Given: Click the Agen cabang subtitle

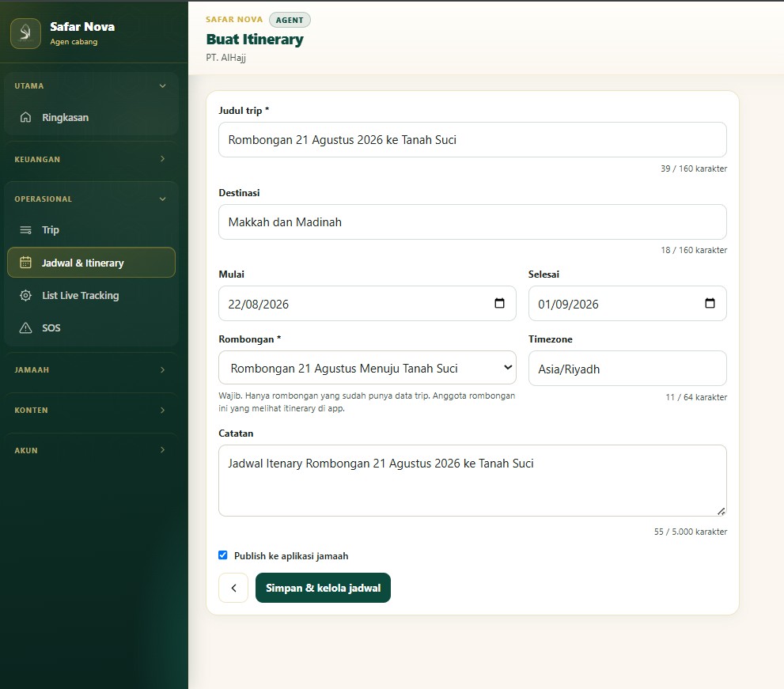Looking at the screenshot, I should [74, 42].
